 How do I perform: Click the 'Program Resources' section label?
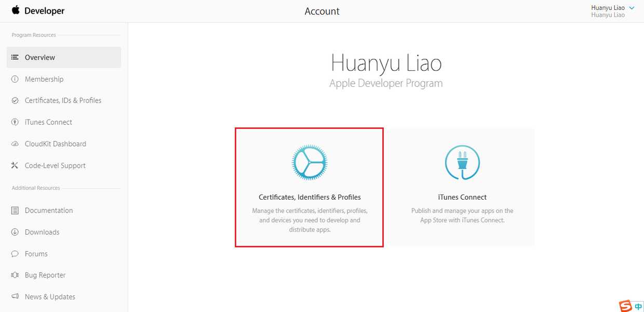(34, 35)
